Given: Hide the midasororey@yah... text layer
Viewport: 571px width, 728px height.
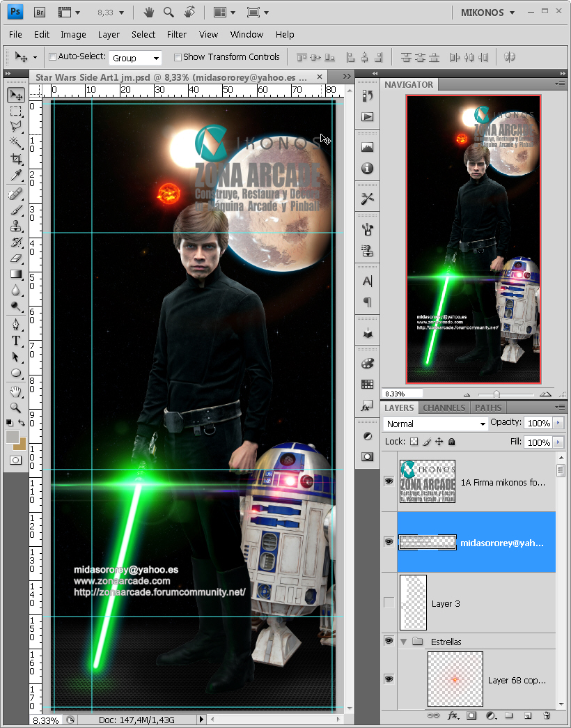Looking at the screenshot, I should pos(389,542).
